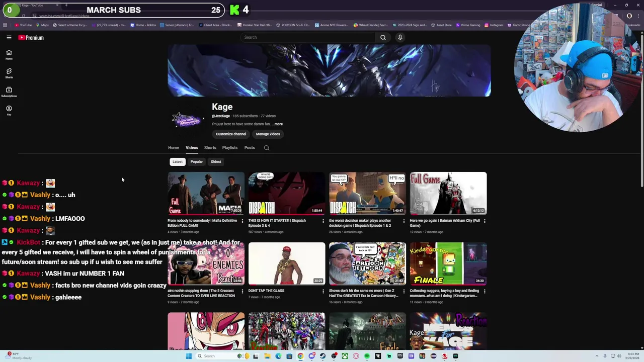The height and width of the screenshot is (362, 644).
Task: Open the YouTube guide hamburger menu
Action: tap(9, 37)
